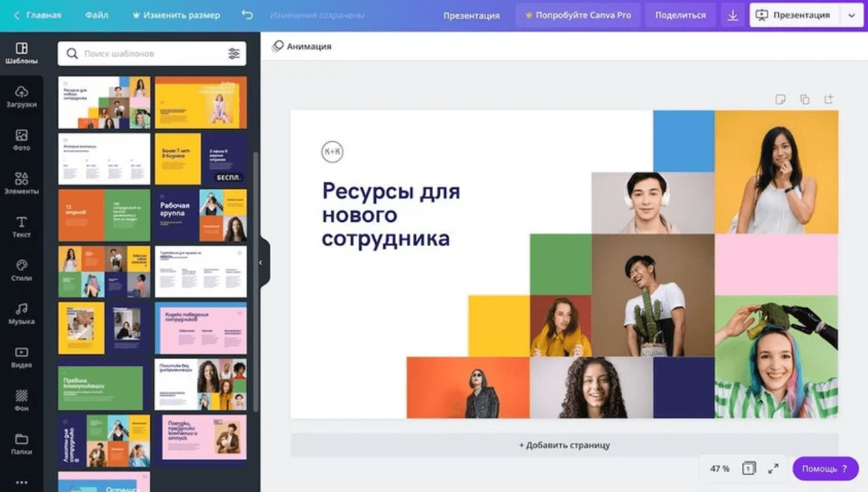Select the green Правила коммуникации template thumbnail
The width and height of the screenshot is (868, 492).
coord(101,388)
